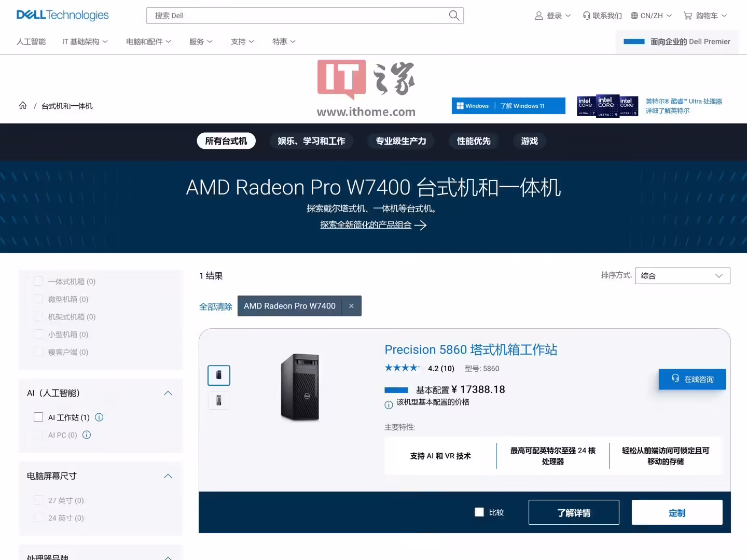The height and width of the screenshot is (560, 747).
Task: Click the 全部清除 link
Action: (216, 306)
